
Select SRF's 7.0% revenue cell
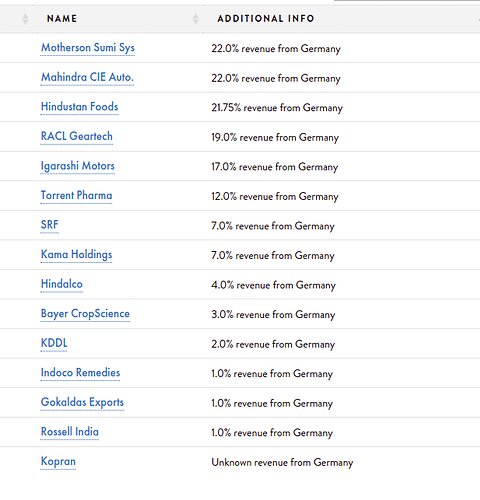click(273, 226)
